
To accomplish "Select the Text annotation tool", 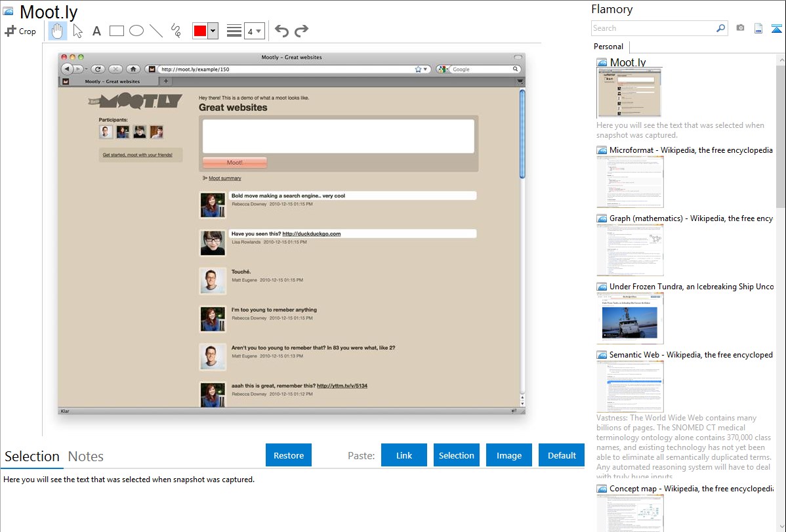I will point(96,31).
